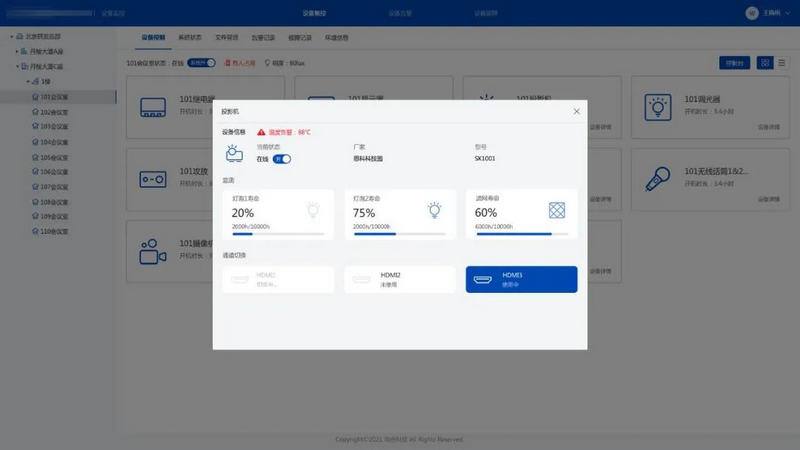Select the greyed HDMI1 channel card
The width and height of the screenshot is (800, 450).
(x=278, y=279)
